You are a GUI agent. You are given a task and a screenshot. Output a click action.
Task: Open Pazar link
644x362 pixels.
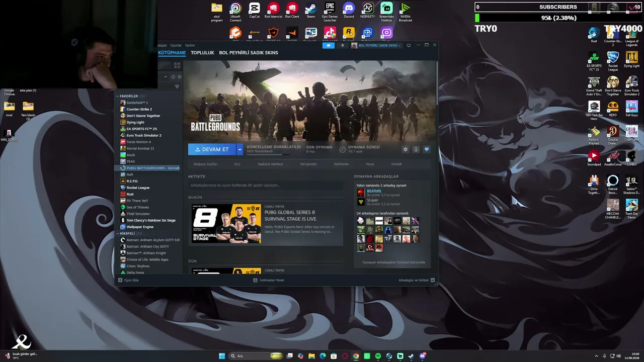tap(370, 164)
